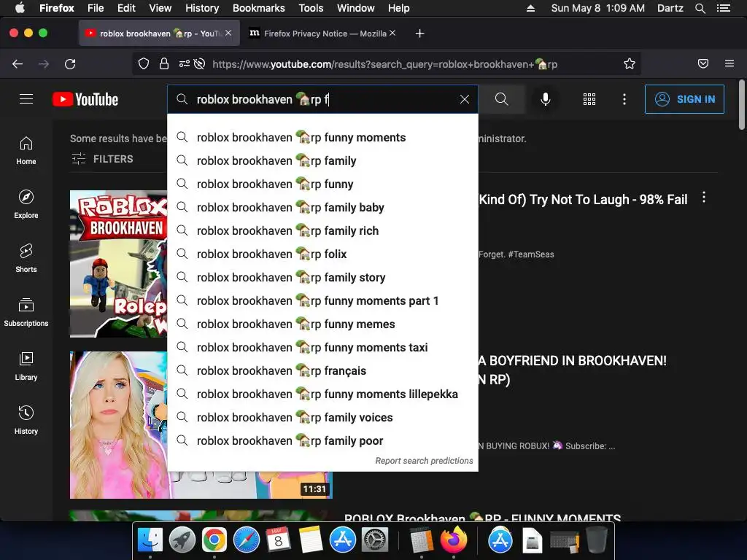This screenshot has height=560, width=747.
Task: Open tracking protection shield icon
Action: (x=144, y=64)
